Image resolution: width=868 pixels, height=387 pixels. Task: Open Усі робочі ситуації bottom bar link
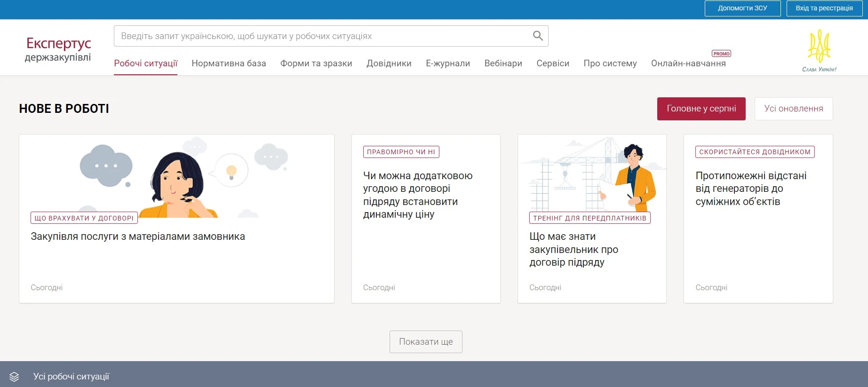[x=71, y=377]
